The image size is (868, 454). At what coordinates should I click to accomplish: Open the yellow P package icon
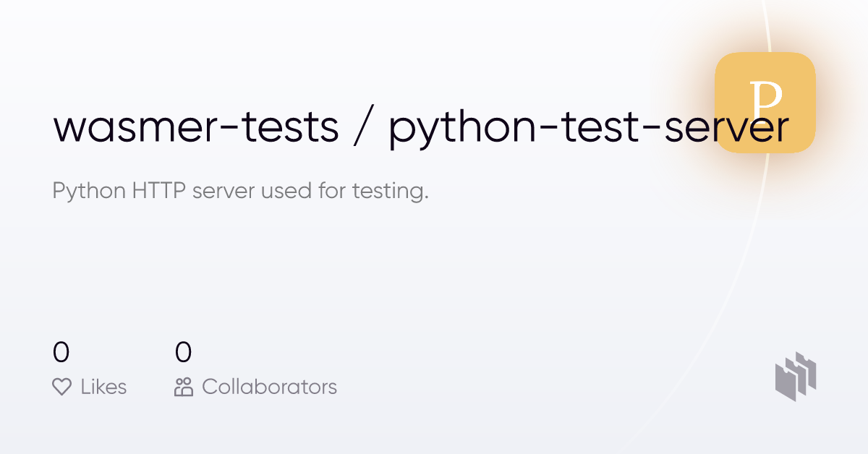(x=765, y=102)
